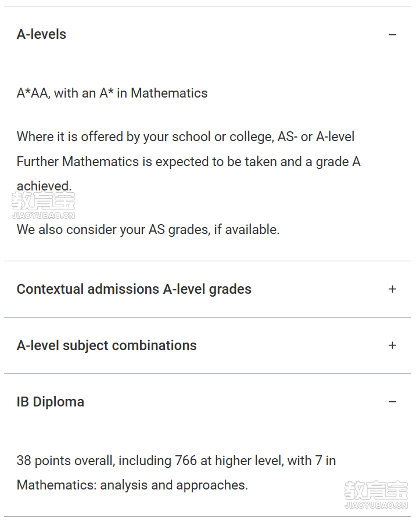Viewport: 420px width, 522px height.
Task: Collapse IB Diploma section using minus icon
Action: pyautogui.click(x=392, y=402)
